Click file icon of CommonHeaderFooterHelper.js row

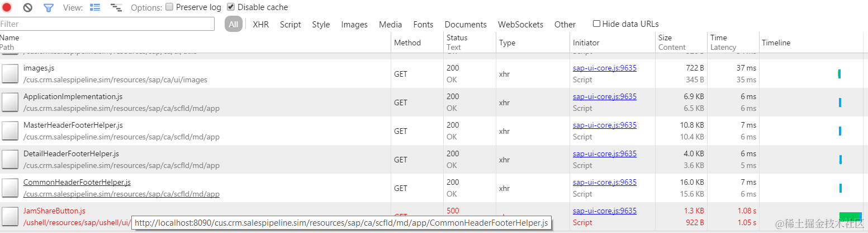point(10,188)
